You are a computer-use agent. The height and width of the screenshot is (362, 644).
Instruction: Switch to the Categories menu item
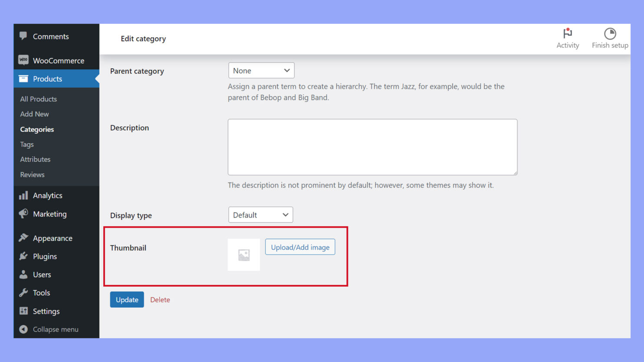[37, 129]
